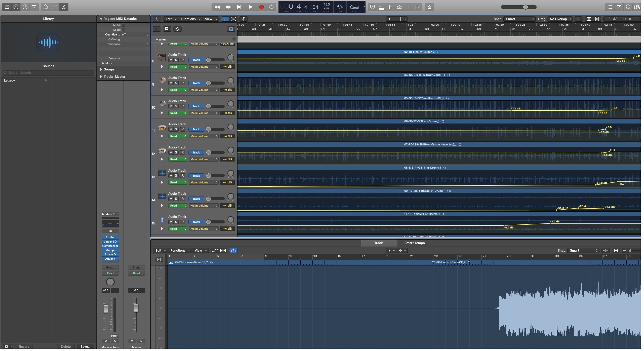644x351 pixels.
Task: Click the Linear EQ plug-in slot
Action: click(110, 242)
